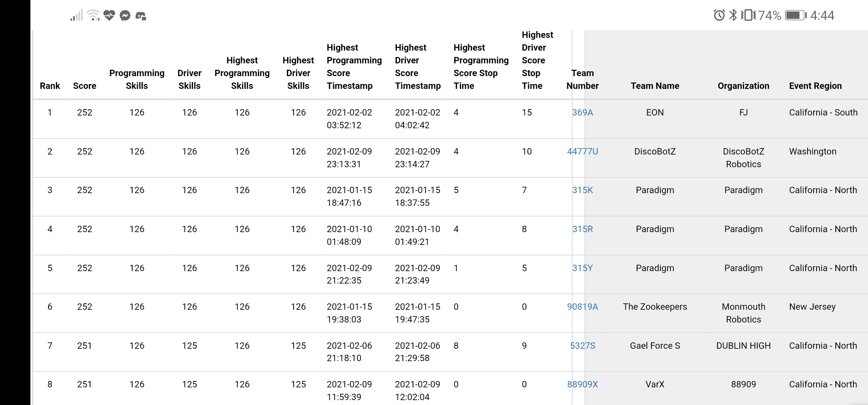Open team 88909X link
Image resolution: width=868 pixels, height=405 pixels.
pos(582,384)
